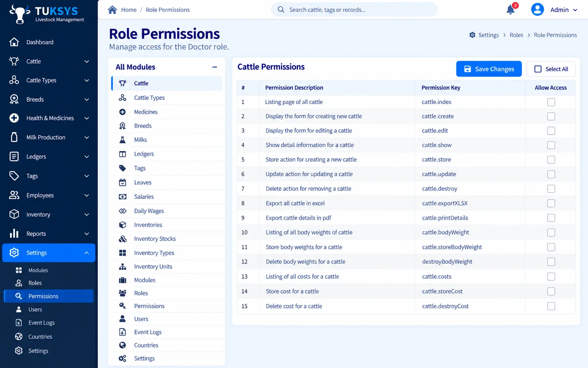This screenshot has height=368, width=588.
Task: Expand the Ledgers sidebar menu chevron
Action: pyautogui.click(x=87, y=157)
